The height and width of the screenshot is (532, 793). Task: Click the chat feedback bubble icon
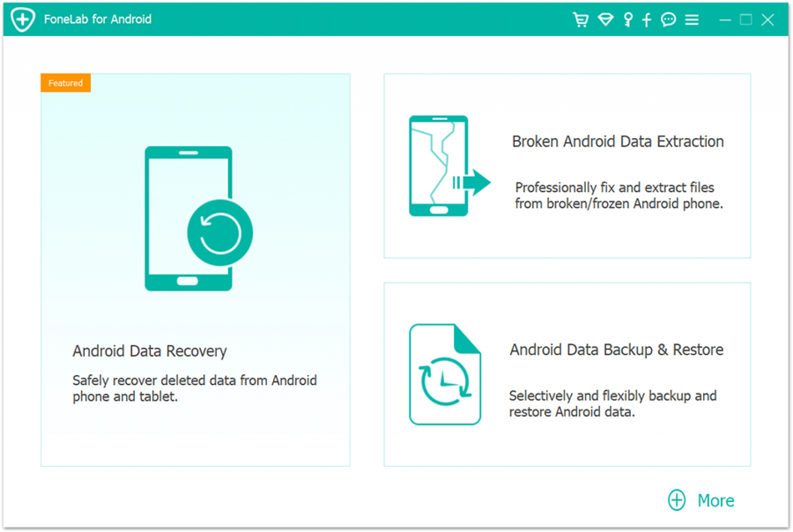(669, 20)
